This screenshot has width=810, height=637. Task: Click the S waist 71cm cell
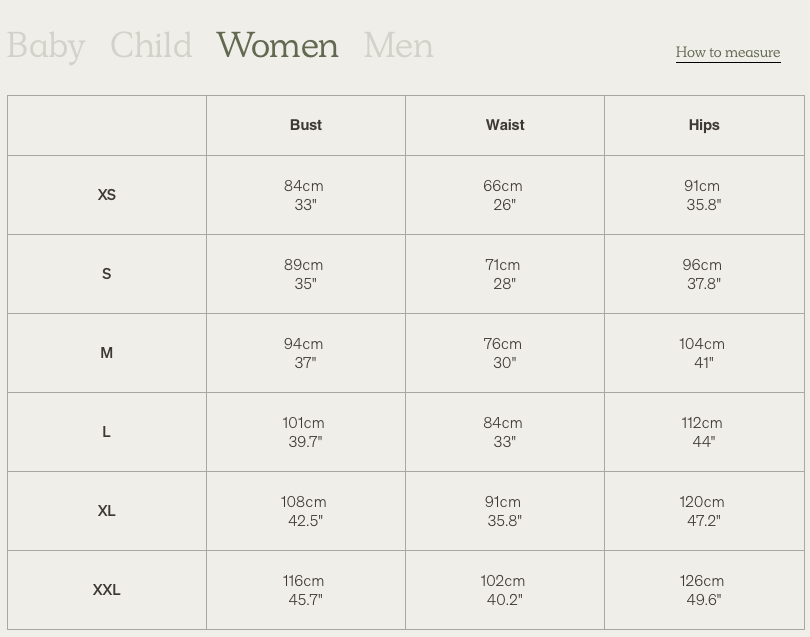[505, 274]
